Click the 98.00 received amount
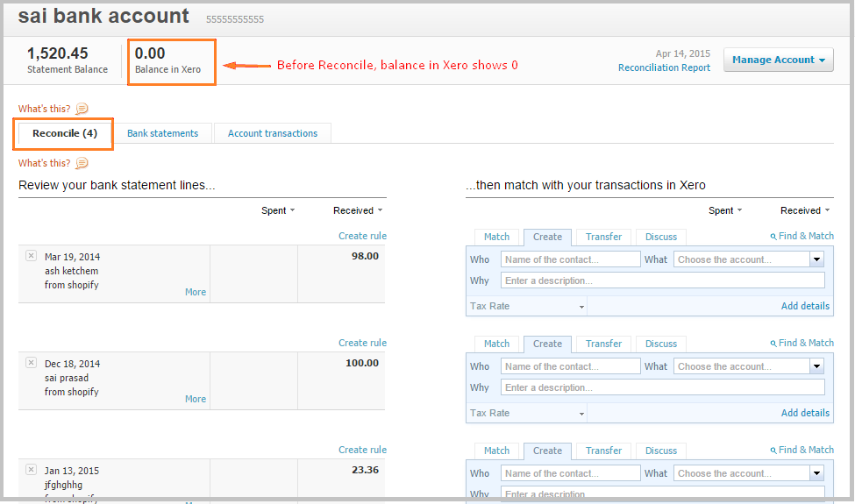The height and width of the screenshot is (504, 855). (365, 256)
